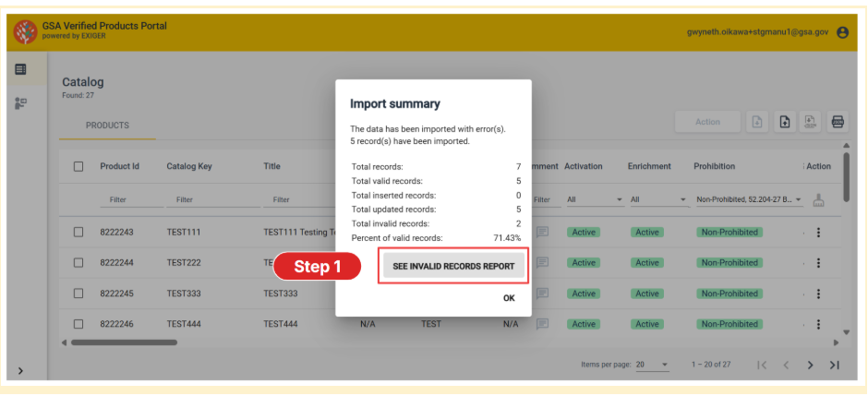868x396 pixels.
Task: Click the horizontal scrollbar thumb under the table
Action: click(x=124, y=342)
